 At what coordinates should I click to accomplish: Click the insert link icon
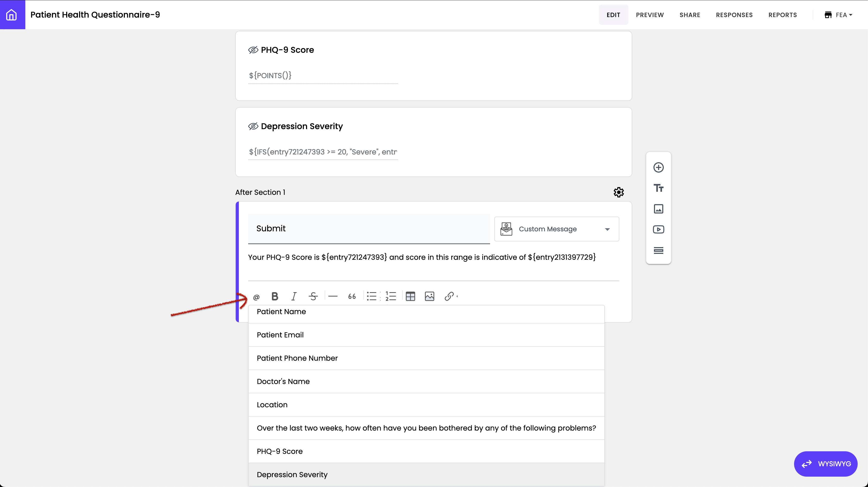pos(449,296)
